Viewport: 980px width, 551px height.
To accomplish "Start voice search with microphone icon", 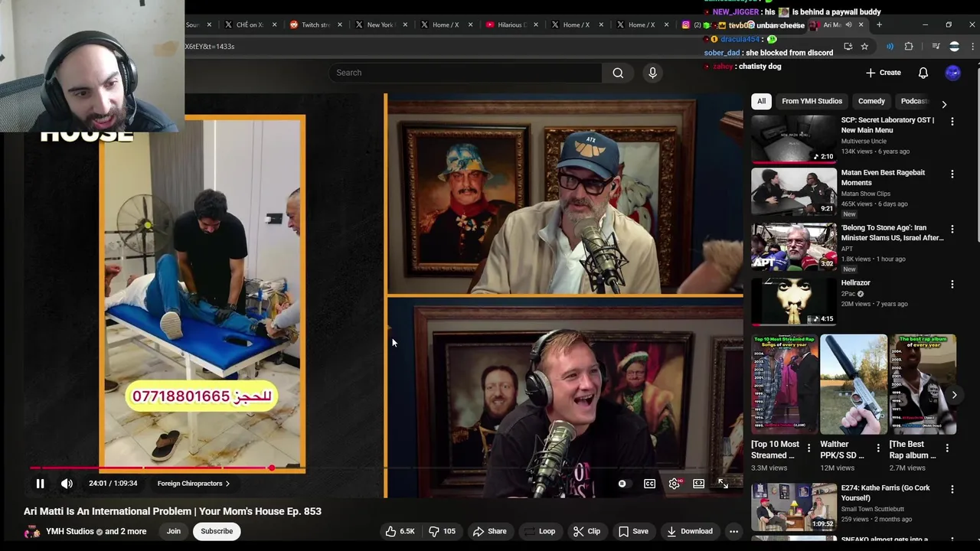I will pyautogui.click(x=652, y=73).
